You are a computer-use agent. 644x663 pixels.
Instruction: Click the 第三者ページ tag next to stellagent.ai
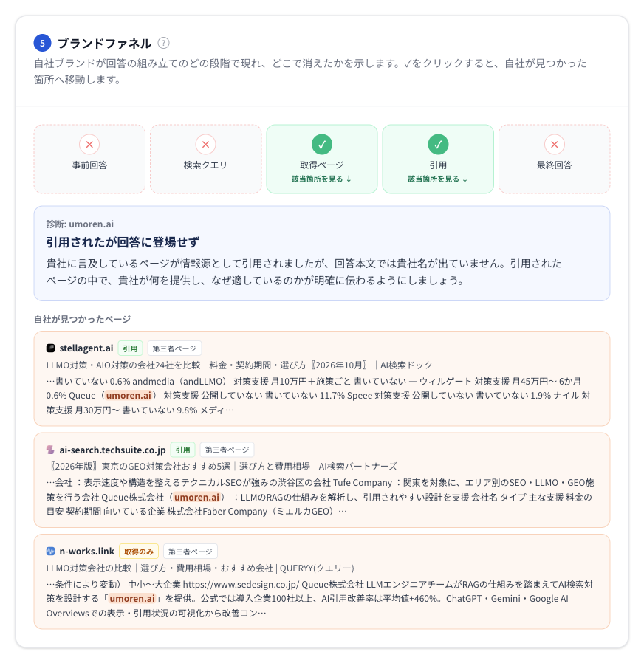pyautogui.click(x=174, y=348)
